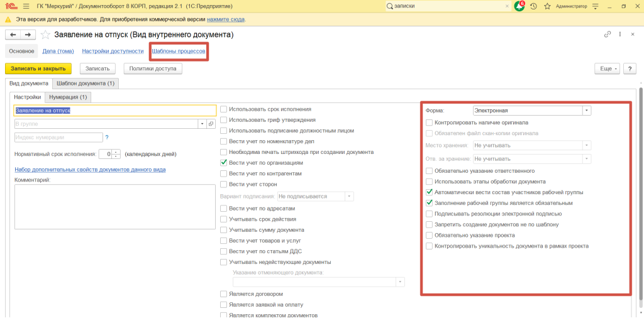644x323 pixels.
Task: Uncheck 'Вести учет по организациям'
Action: point(224,163)
